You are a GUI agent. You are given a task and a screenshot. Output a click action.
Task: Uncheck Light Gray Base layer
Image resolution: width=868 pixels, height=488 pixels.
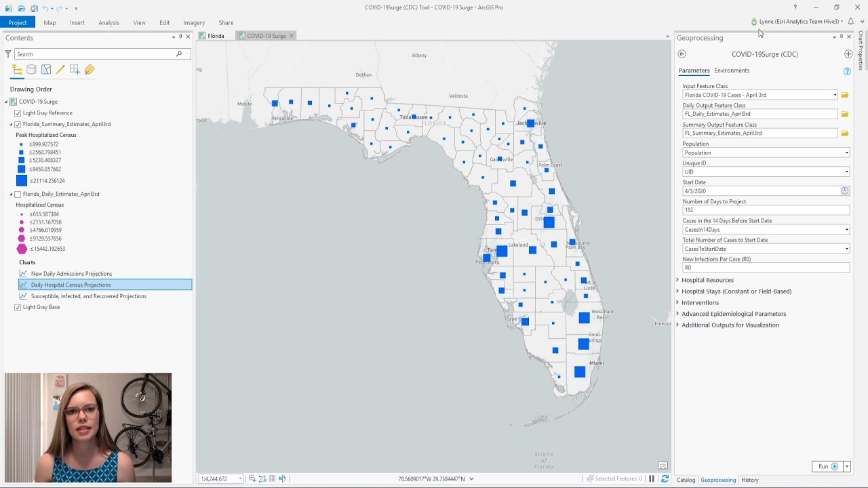click(18, 307)
